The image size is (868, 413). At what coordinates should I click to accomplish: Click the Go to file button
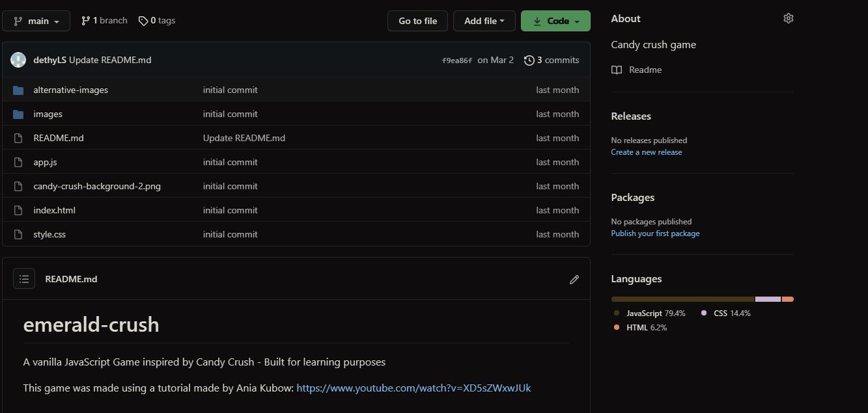(417, 21)
